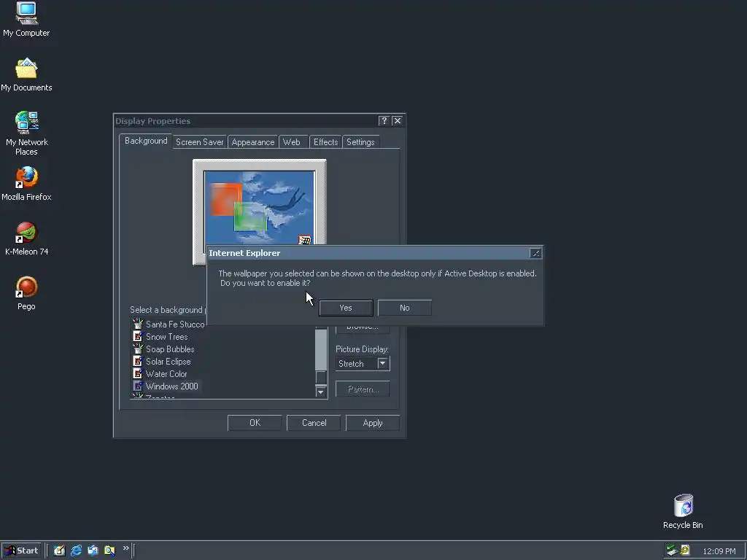Image resolution: width=747 pixels, height=560 pixels.
Task: Click the Solar Eclipse file icon
Action: click(138, 362)
